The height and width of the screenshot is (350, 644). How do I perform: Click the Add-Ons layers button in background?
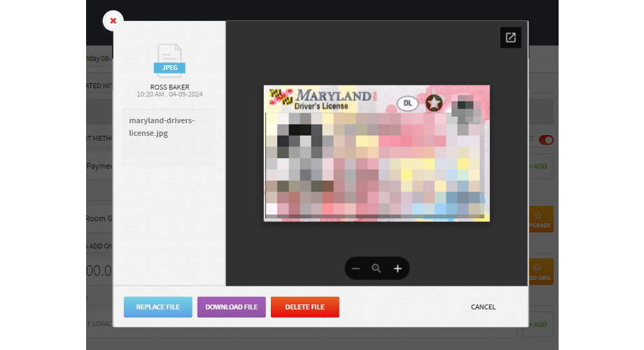pos(541,272)
